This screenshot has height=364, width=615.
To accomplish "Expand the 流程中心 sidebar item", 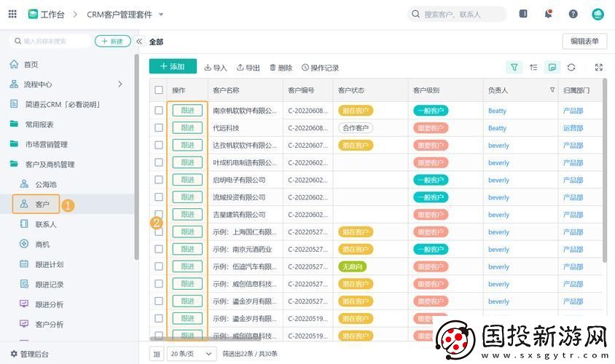I will pyautogui.click(x=120, y=84).
